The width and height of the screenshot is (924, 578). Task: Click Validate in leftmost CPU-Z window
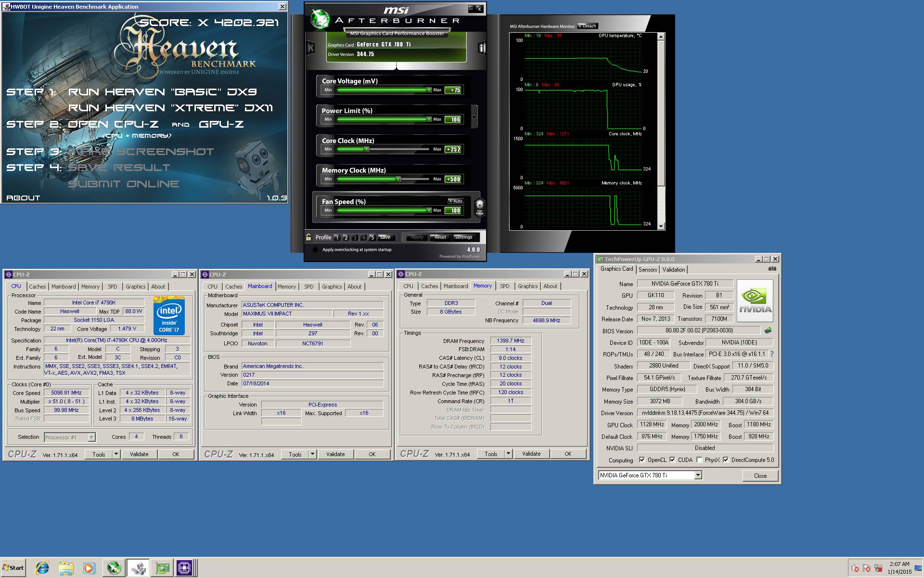(139, 454)
